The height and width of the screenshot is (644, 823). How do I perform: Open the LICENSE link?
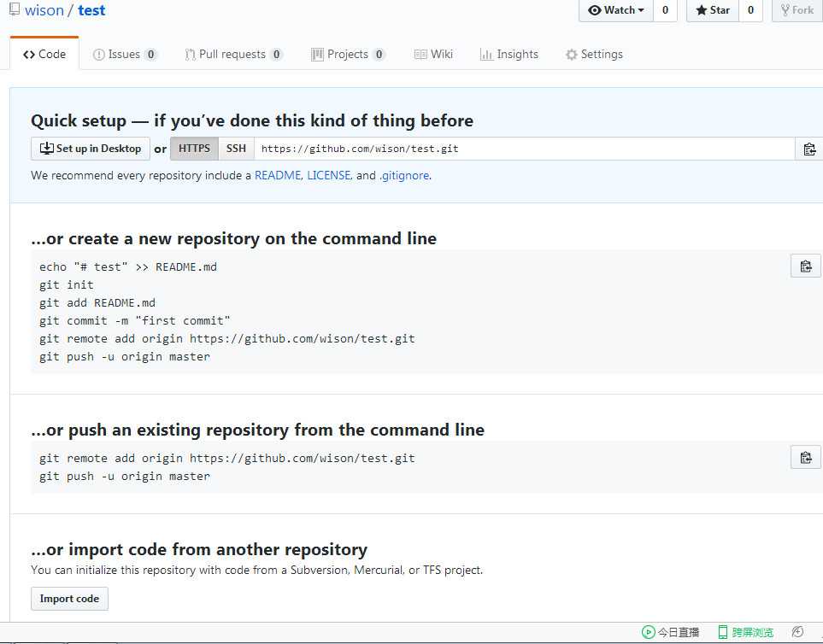(x=328, y=175)
